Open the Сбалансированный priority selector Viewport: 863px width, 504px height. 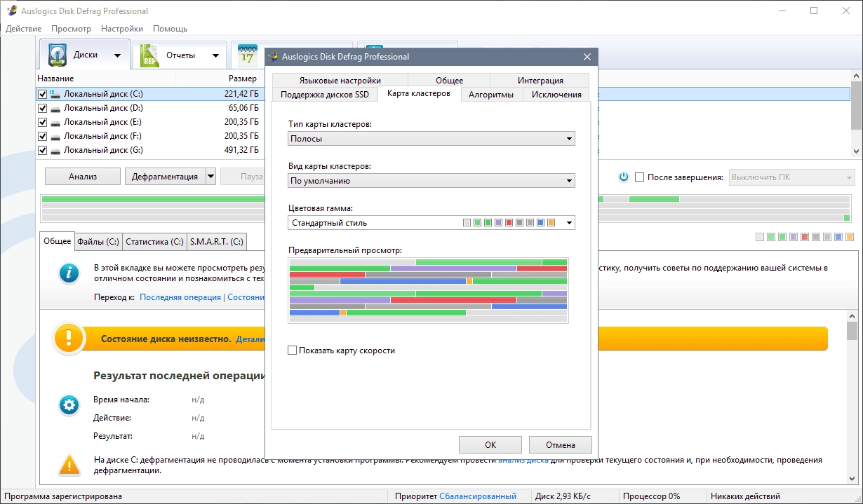tap(478, 496)
